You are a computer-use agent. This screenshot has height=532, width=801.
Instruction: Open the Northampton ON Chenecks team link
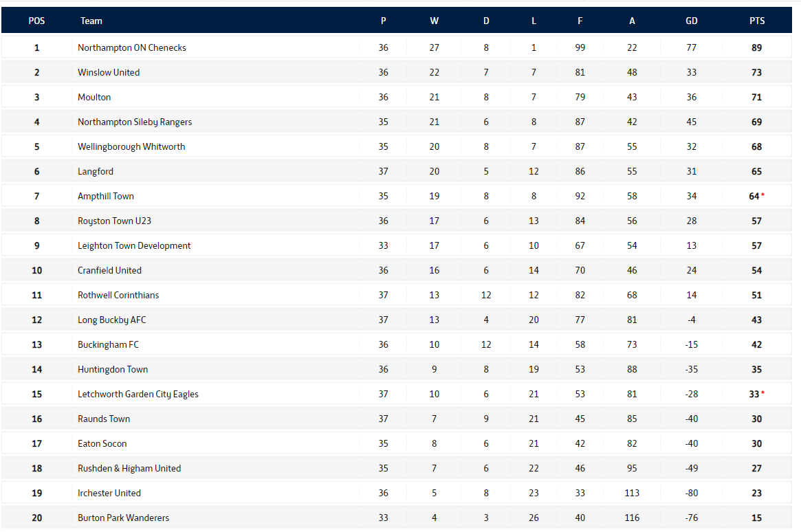[x=132, y=48]
